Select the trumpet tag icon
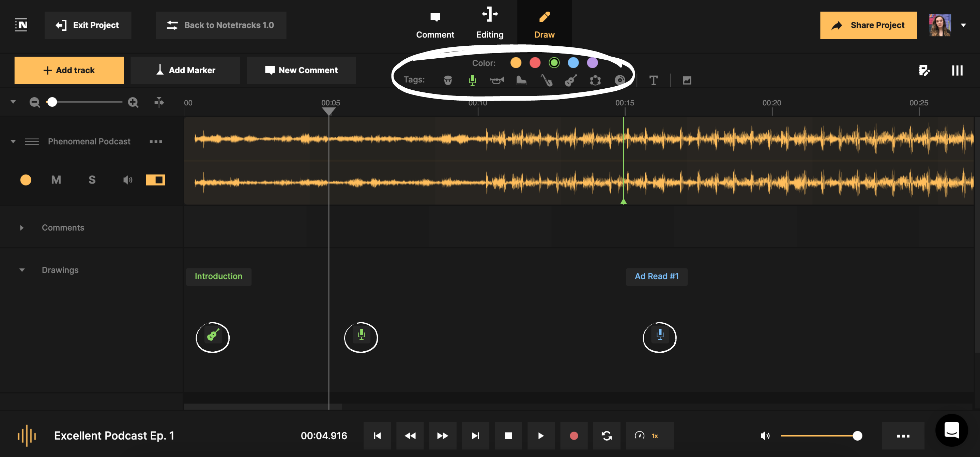The width and height of the screenshot is (980, 457). 497,80
